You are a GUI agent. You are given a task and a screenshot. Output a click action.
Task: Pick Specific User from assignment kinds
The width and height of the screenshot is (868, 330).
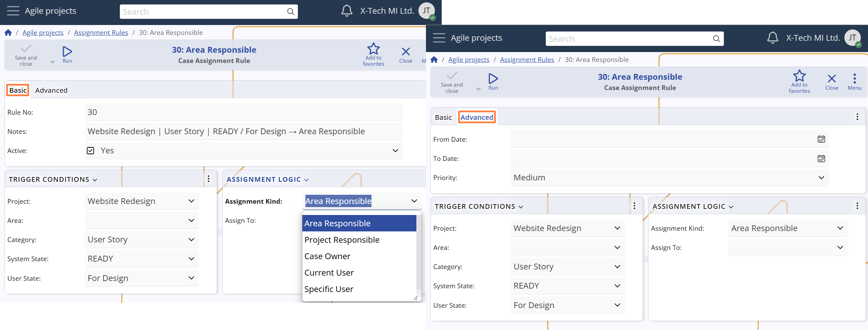(x=329, y=289)
